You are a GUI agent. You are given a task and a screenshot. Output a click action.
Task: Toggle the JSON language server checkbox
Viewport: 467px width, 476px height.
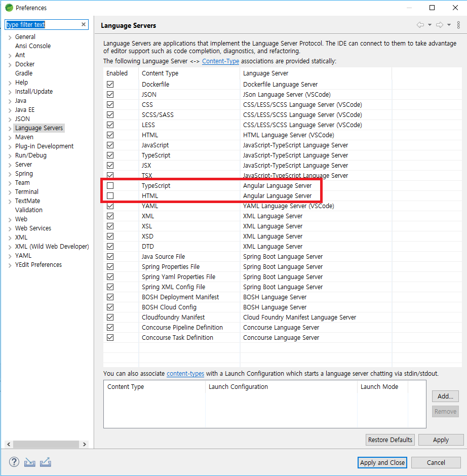(x=110, y=94)
